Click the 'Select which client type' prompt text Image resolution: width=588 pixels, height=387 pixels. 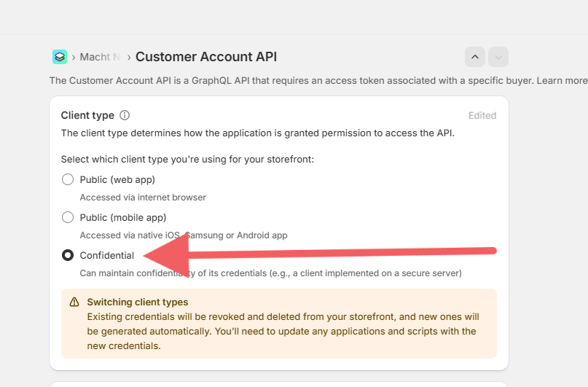(x=187, y=159)
